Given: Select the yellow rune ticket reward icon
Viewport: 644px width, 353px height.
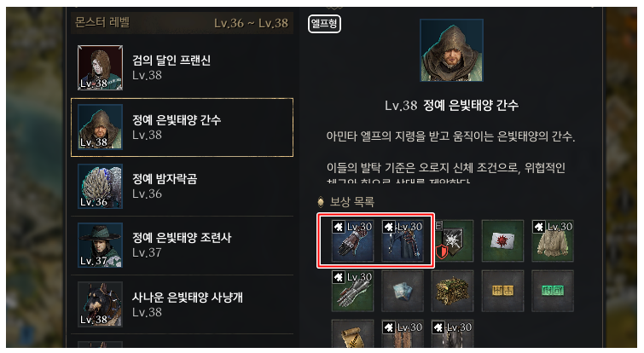Looking at the screenshot, I should [x=502, y=291].
